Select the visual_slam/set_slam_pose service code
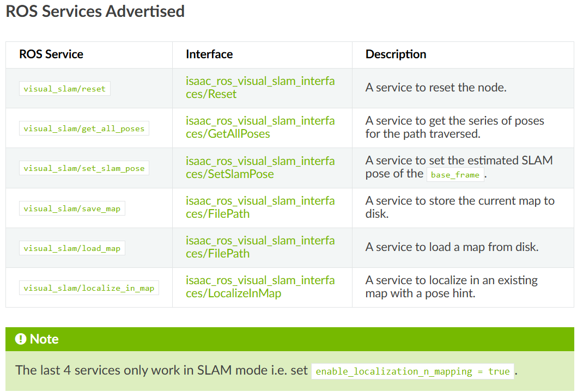This screenshot has width=577, height=392. tap(84, 168)
